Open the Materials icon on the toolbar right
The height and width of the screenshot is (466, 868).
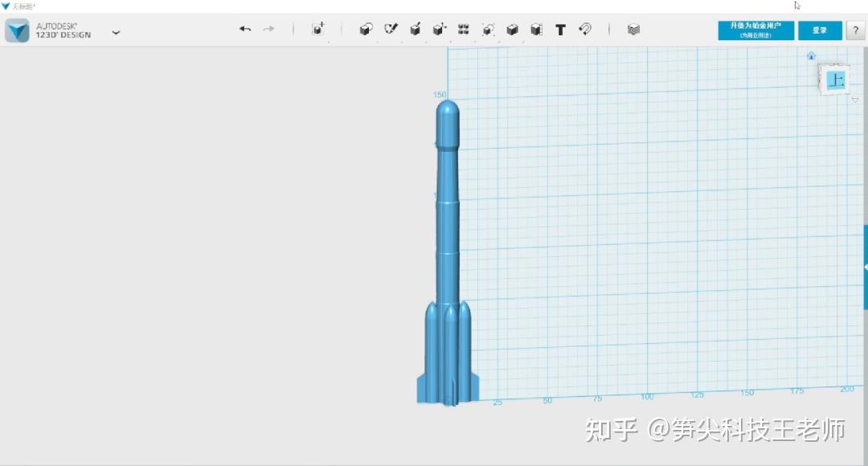tap(634, 30)
